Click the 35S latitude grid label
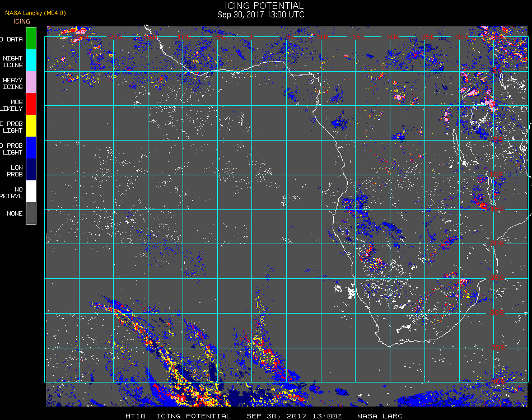The height and width of the screenshot is (420, 532). click(497, 347)
